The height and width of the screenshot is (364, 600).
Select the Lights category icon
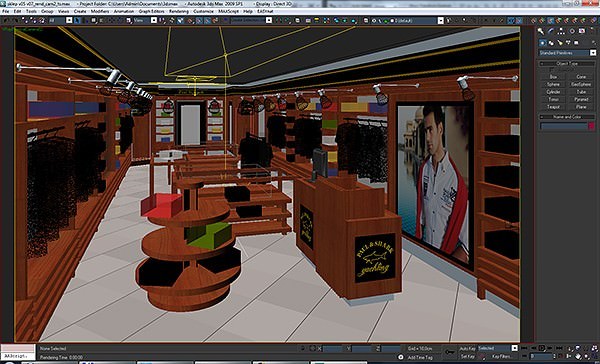tap(559, 42)
